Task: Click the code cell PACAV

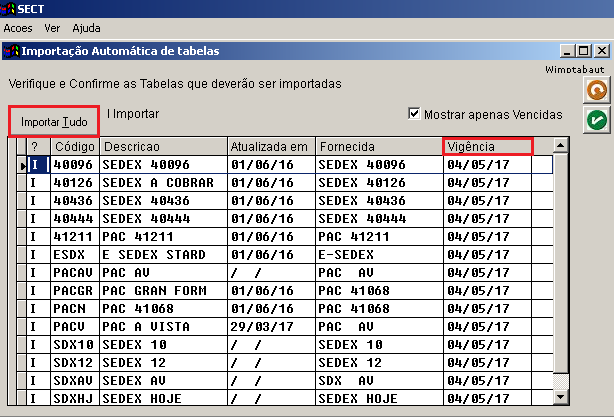Action: point(75,273)
